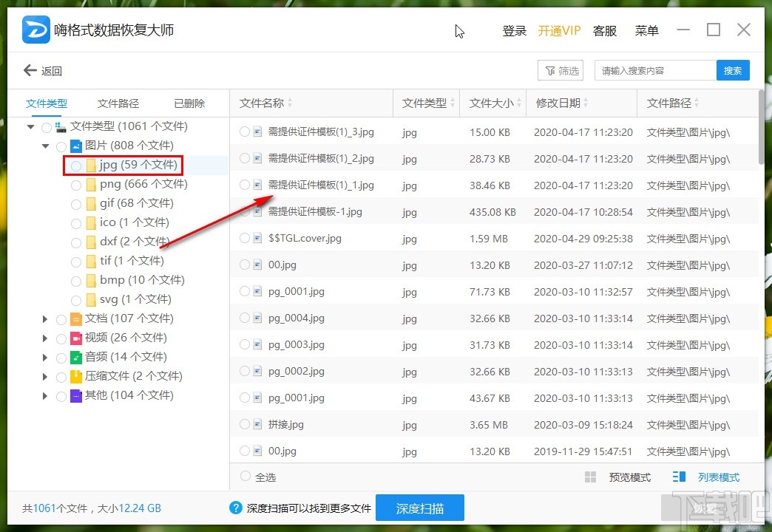Select the jpg (59 files) folder checkbox
Viewport: 772px width, 532px height.
click(x=75, y=165)
